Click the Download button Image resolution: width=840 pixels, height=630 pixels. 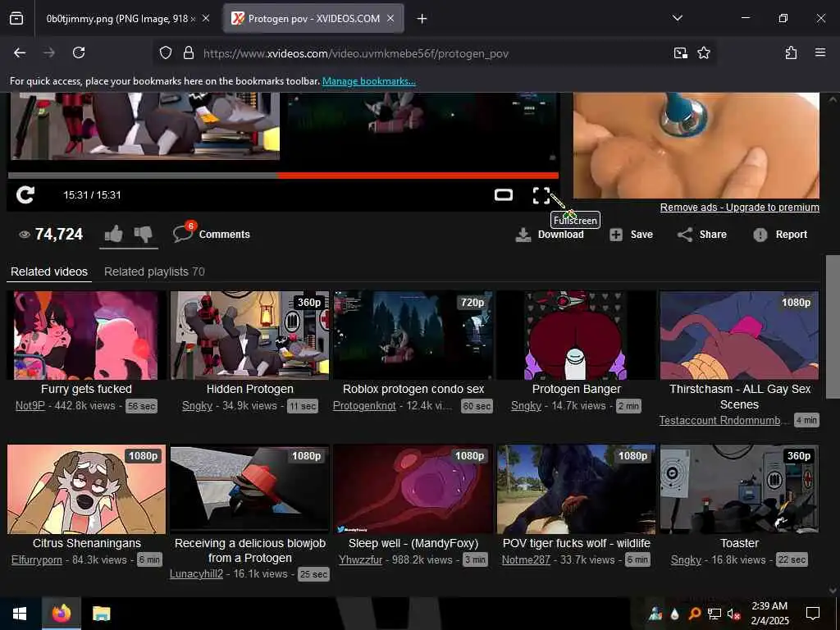[x=550, y=235]
